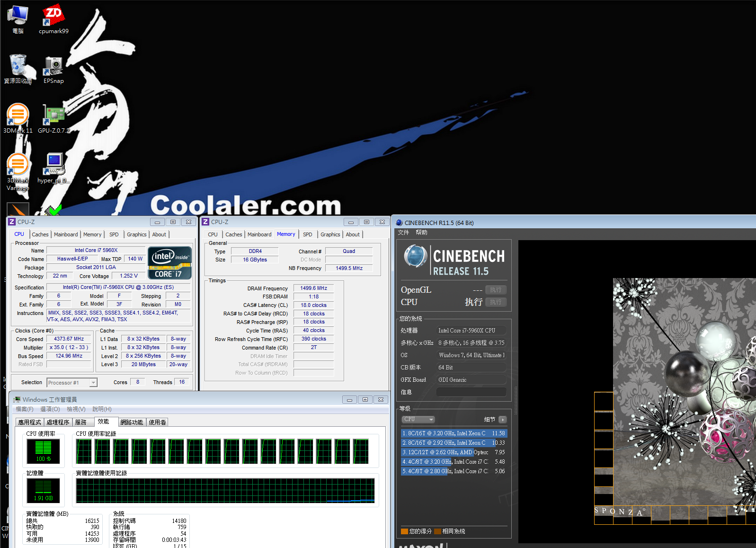Click the Cinebench globe logo
This screenshot has width=756, height=548.
416,256
